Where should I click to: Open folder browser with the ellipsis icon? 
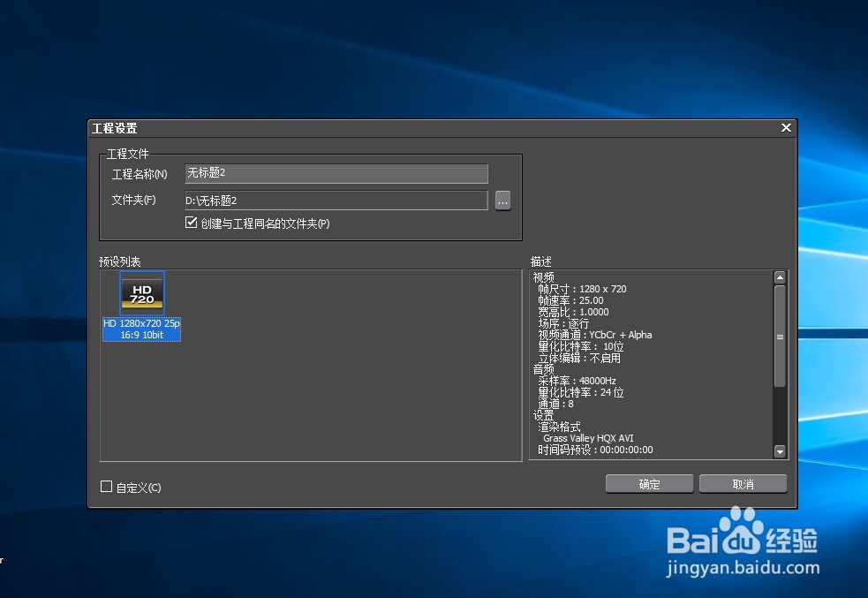(x=502, y=201)
